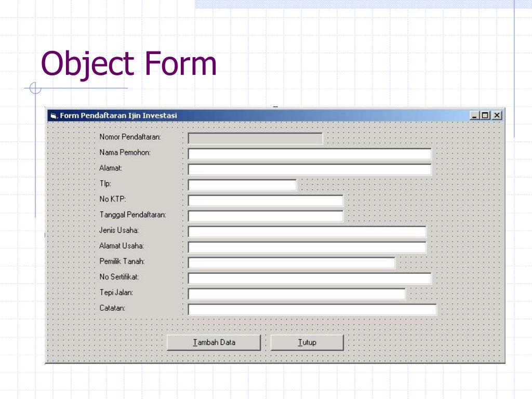The height and width of the screenshot is (399, 532).
Task: Click into the Nama Pemohon field
Action: 310,154
